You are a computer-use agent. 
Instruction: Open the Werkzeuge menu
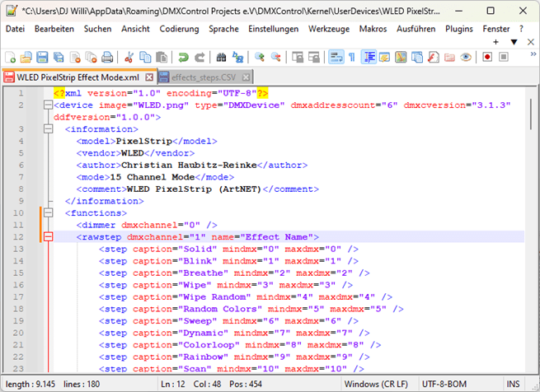coord(329,29)
